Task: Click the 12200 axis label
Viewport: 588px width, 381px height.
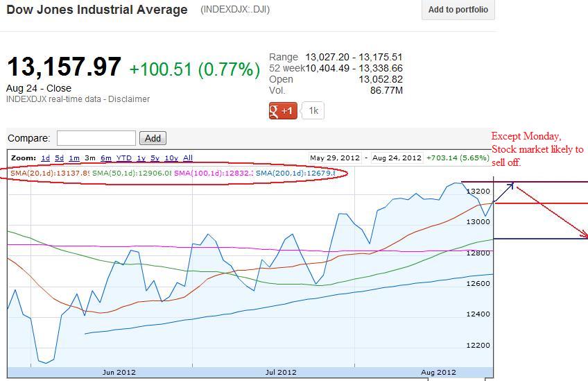Action: tap(478, 345)
